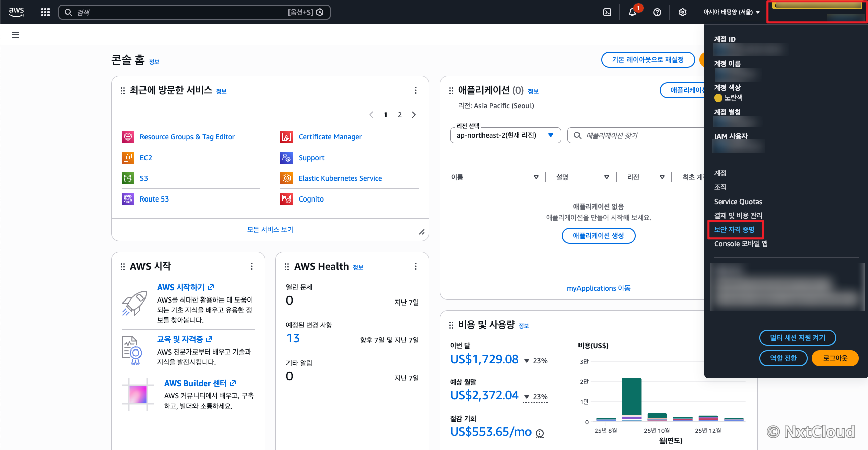Go to previous page of recent services

click(371, 115)
